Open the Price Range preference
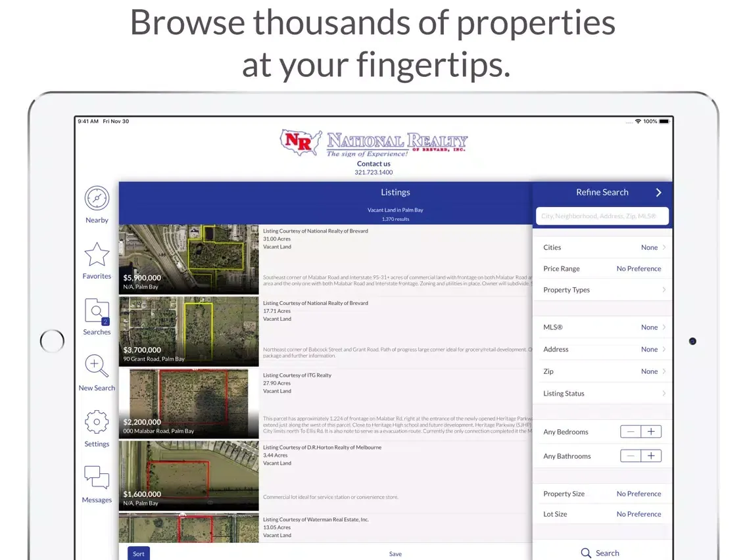Screen dimensions: 747x560 pyautogui.click(x=602, y=269)
